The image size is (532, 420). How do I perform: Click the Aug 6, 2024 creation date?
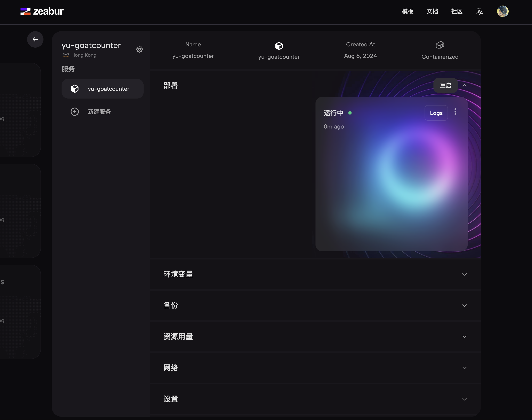click(x=360, y=56)
